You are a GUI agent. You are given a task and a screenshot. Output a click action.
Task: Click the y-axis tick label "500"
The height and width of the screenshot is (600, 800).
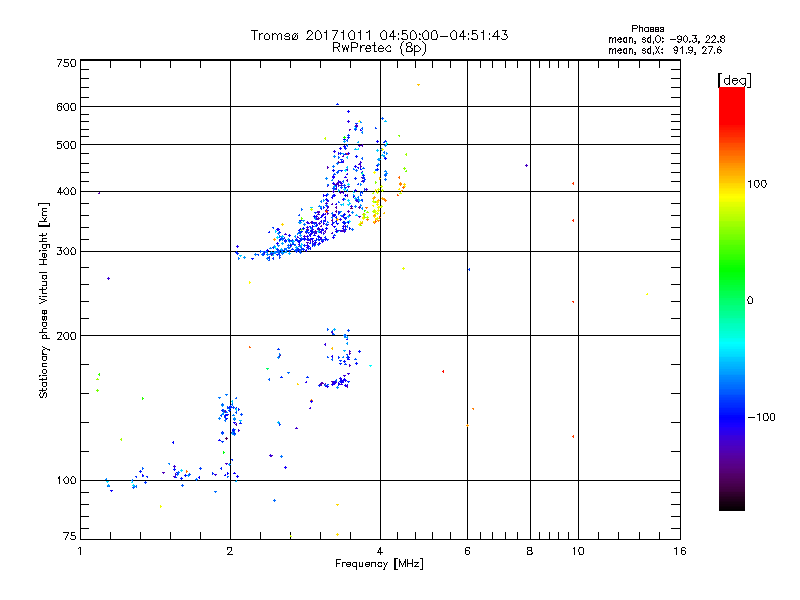pos(66,145)
